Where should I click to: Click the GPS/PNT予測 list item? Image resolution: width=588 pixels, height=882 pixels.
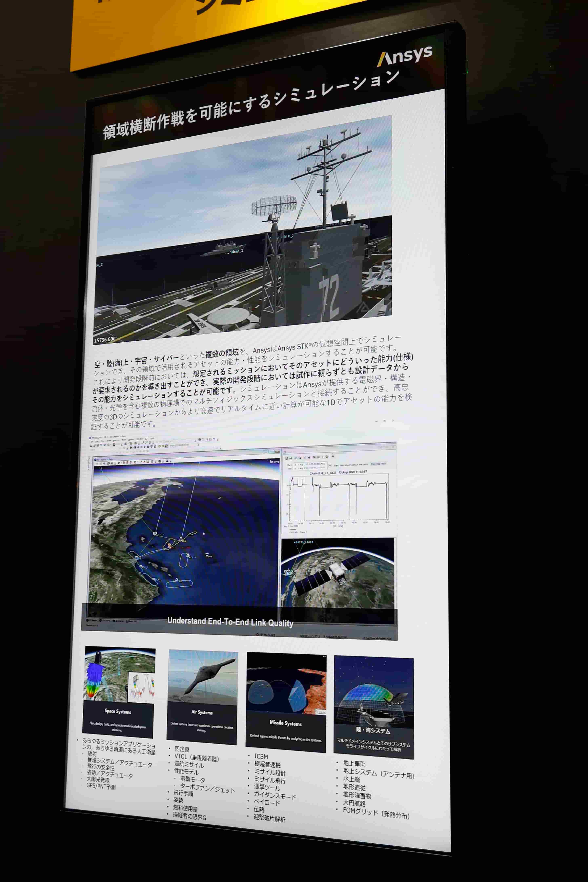coord(101,786)
